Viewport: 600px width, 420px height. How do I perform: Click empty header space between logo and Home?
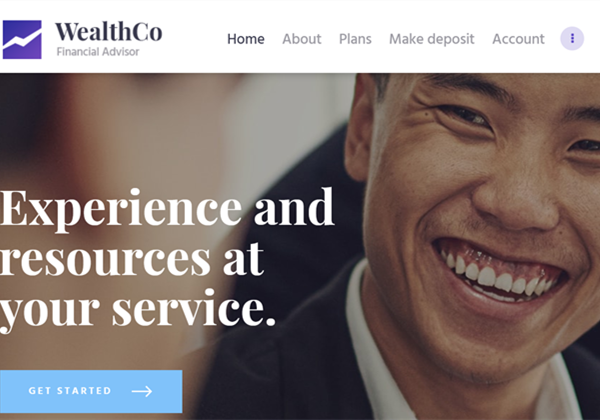[x=194, y=38]
